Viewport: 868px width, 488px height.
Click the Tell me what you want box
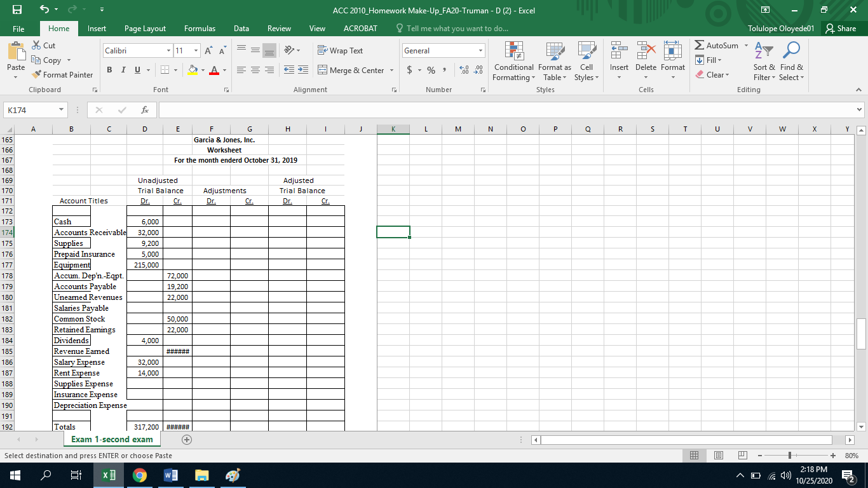click(452, 29)
